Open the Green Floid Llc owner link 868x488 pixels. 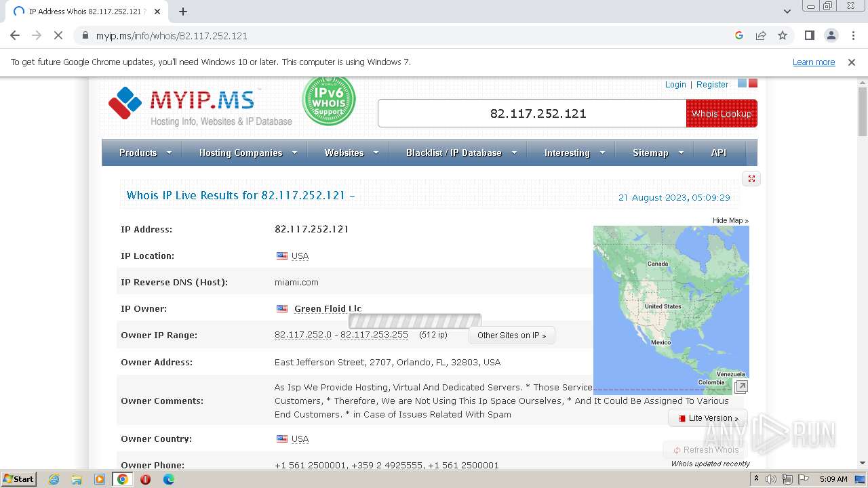tap(328, 309)
